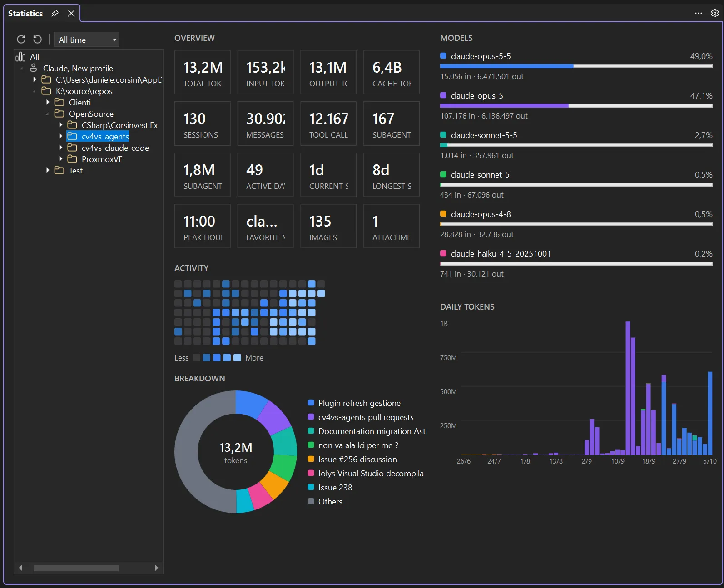
Task: Click the 11:00 peak hour card
Action: pyautogui.click(x=203, y=226)
